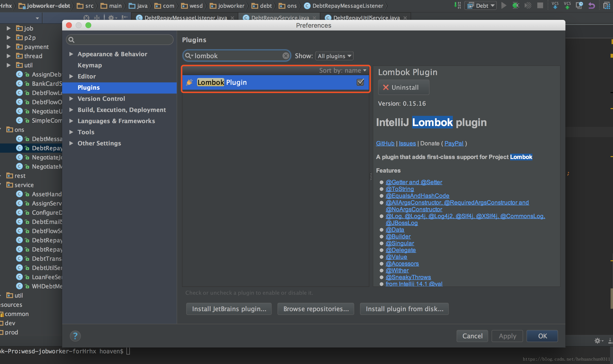Hide the project tool window

pos(125,17)
